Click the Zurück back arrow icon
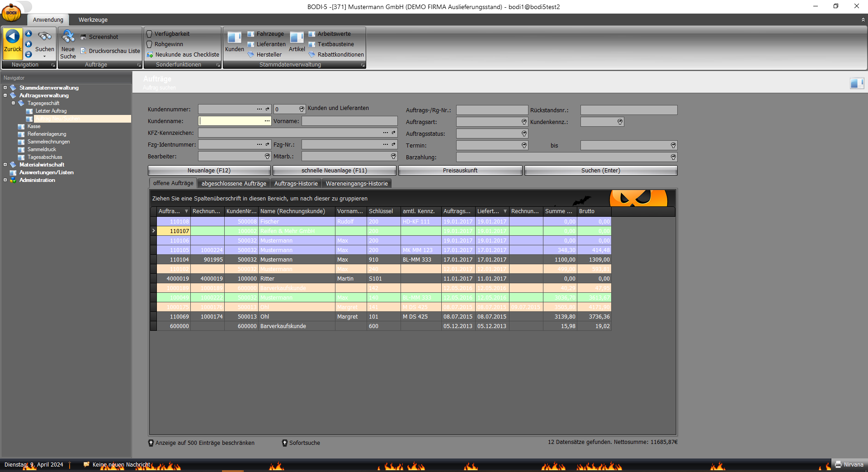Screen dimensions: 868x472 coord(13,37)
